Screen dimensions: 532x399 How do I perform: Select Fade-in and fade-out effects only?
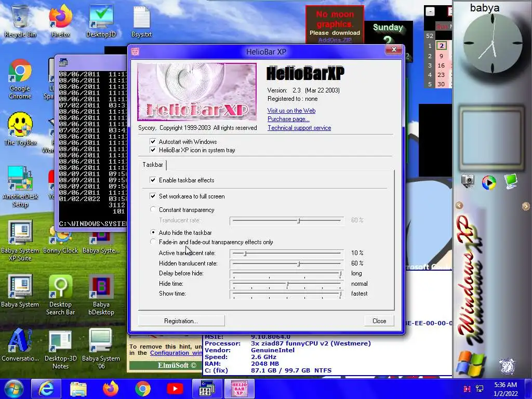(x=153, y=242)
